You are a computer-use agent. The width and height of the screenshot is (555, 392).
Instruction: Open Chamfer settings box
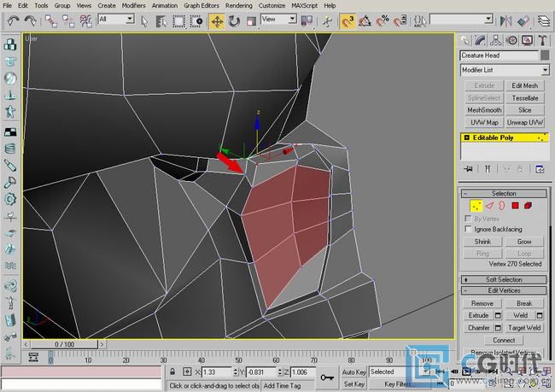click(498, 328)
